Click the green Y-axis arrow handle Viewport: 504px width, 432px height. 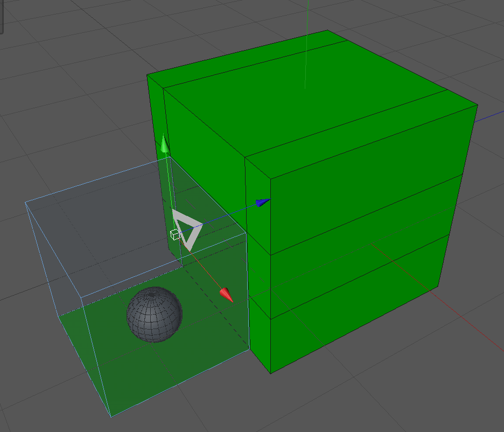coord(164,144)
